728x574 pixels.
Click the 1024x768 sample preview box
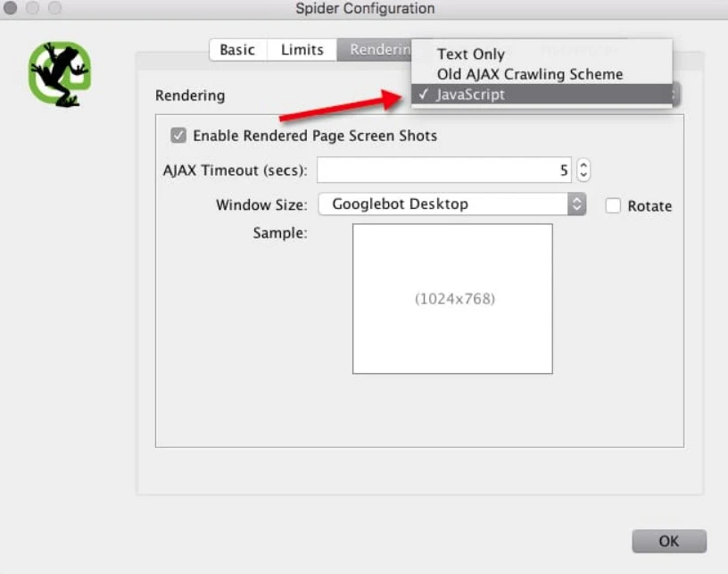(452, 298)
